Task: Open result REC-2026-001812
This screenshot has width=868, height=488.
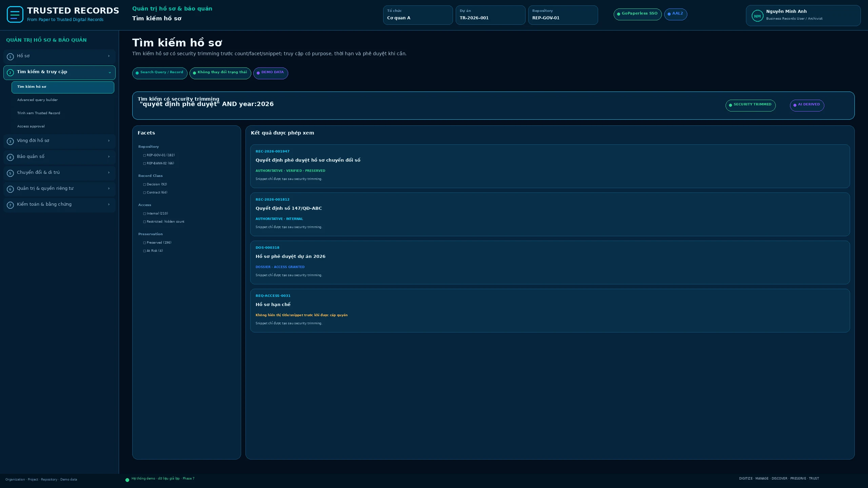Action: coord(550,214)
